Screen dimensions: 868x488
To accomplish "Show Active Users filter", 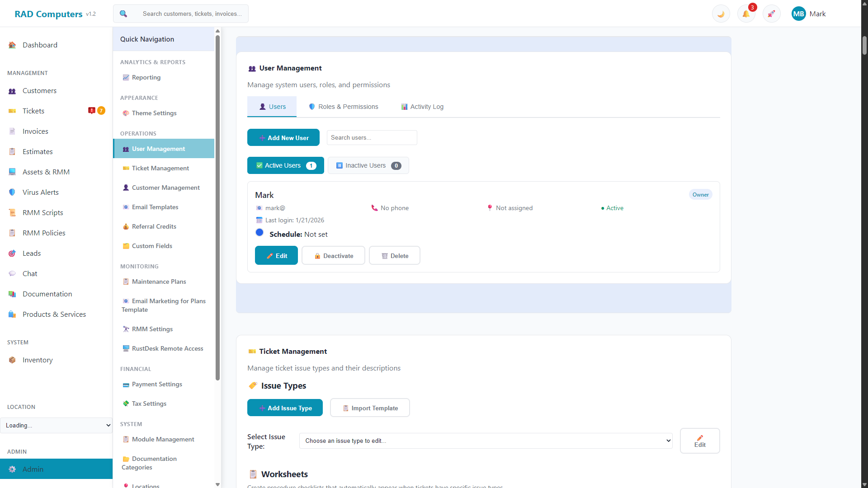I will 285,165.
